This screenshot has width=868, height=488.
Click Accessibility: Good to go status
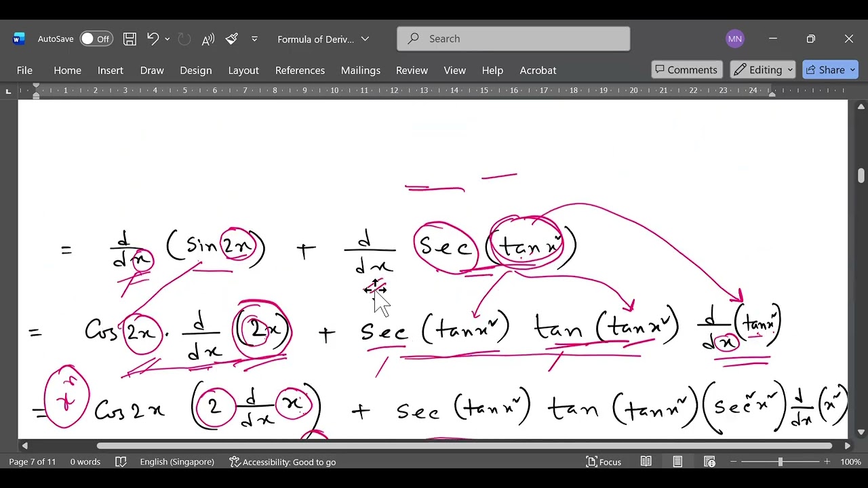click(x=283, y=462)
